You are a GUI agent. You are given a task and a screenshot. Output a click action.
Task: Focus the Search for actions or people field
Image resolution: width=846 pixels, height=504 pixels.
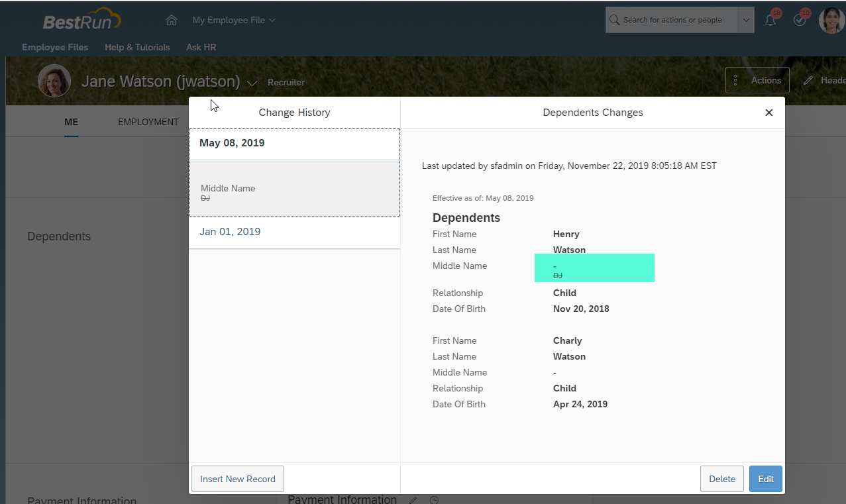click(672, 20)
